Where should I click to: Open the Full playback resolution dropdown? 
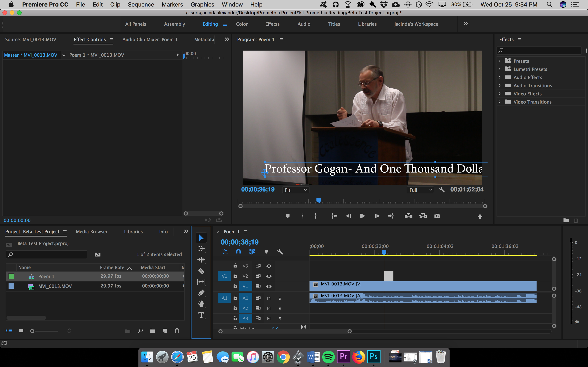tap(420, 190)
